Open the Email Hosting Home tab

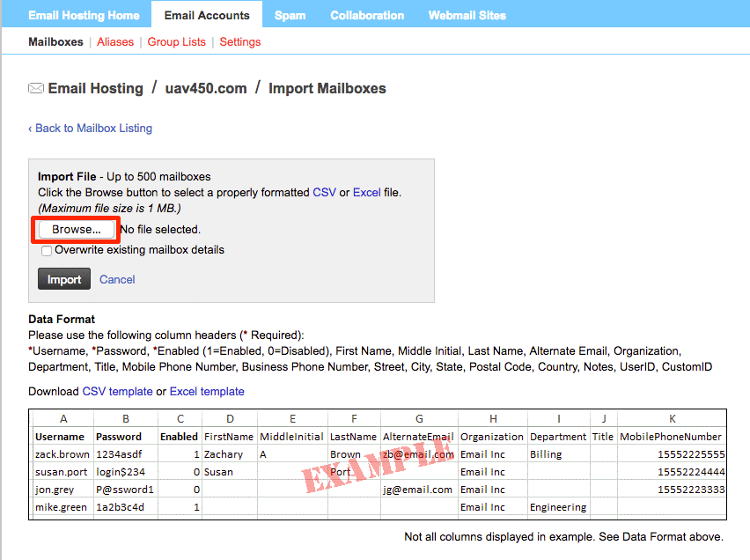pos(84,15)
